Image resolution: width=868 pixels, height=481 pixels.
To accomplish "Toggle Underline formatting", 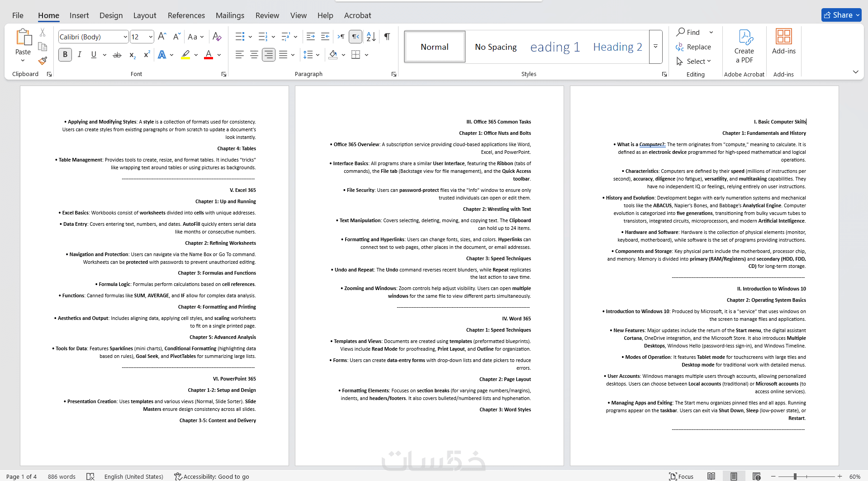I will click(x=94, y=55).
